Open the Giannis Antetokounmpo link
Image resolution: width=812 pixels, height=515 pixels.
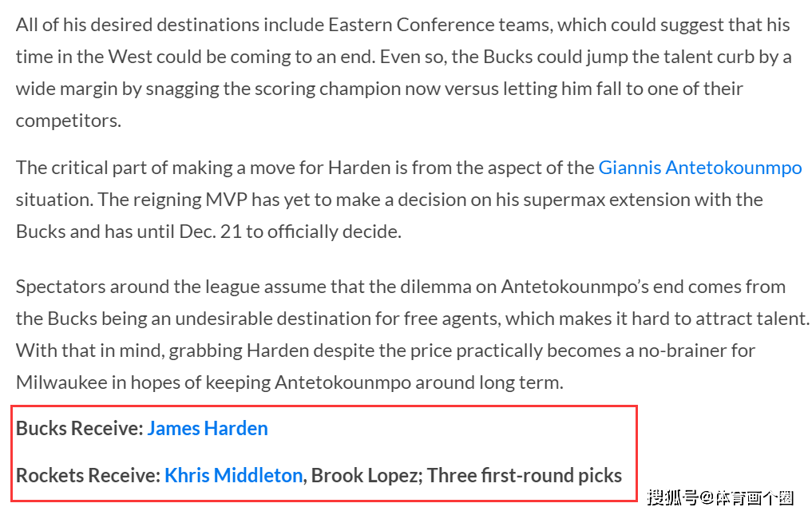coord(699,168)
